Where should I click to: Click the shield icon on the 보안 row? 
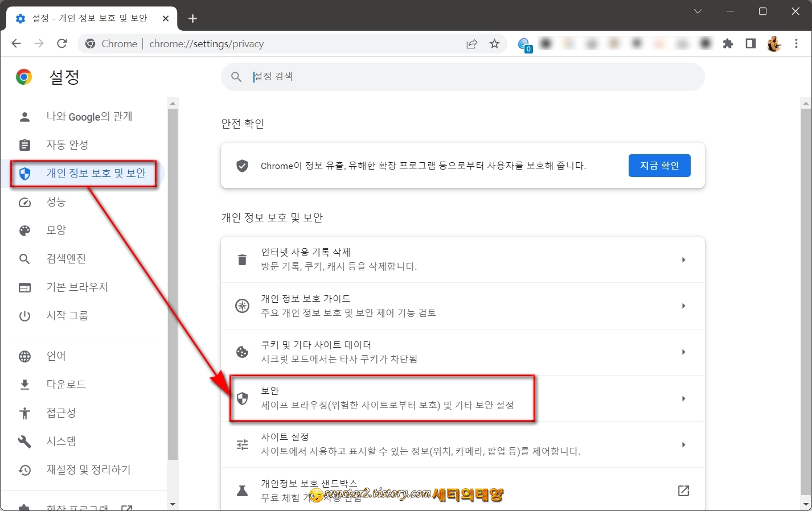pyautogui.click(x=242, y=398)
